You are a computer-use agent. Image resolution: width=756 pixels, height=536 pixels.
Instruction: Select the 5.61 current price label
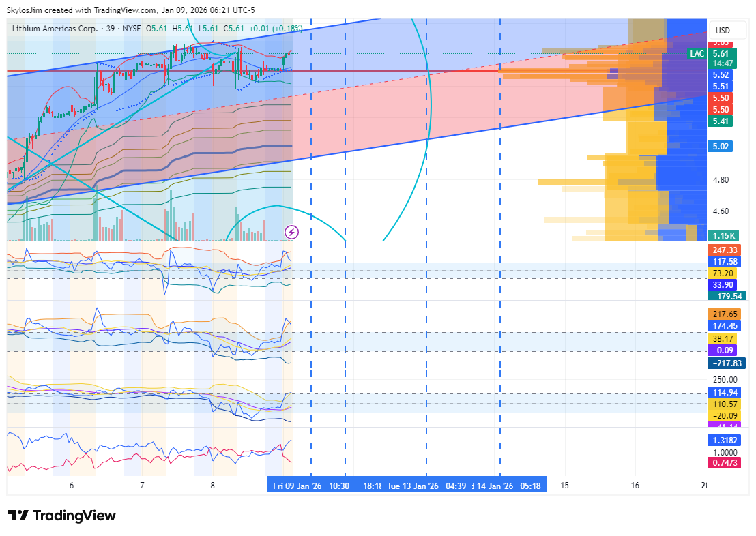click(x=721, y=54)
